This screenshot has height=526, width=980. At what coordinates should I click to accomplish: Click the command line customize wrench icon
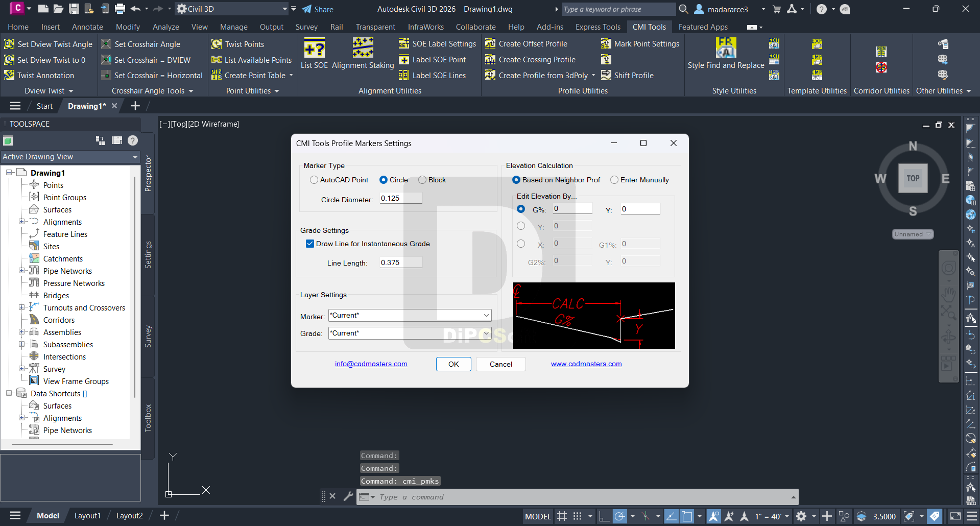348,496
